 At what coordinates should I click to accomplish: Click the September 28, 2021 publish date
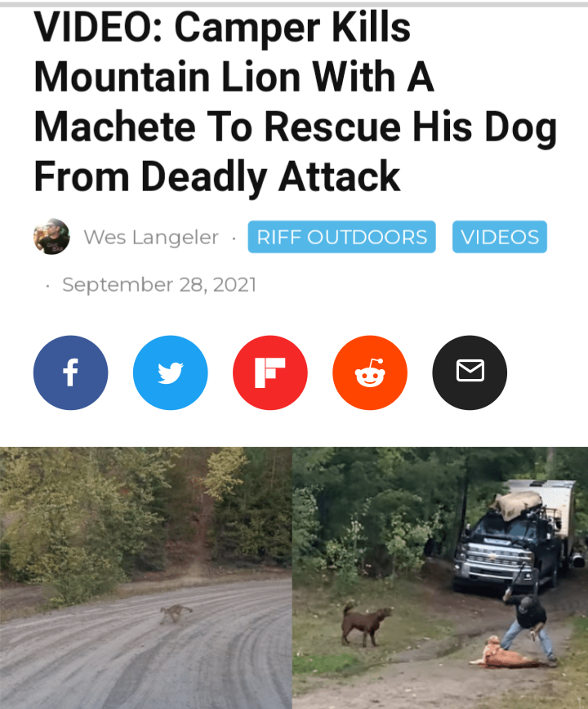159,285
